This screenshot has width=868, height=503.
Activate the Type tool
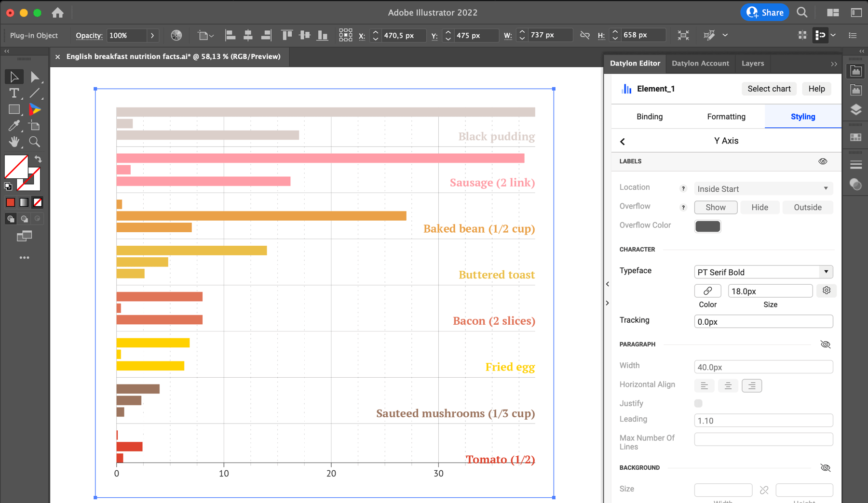coord(14,93)
